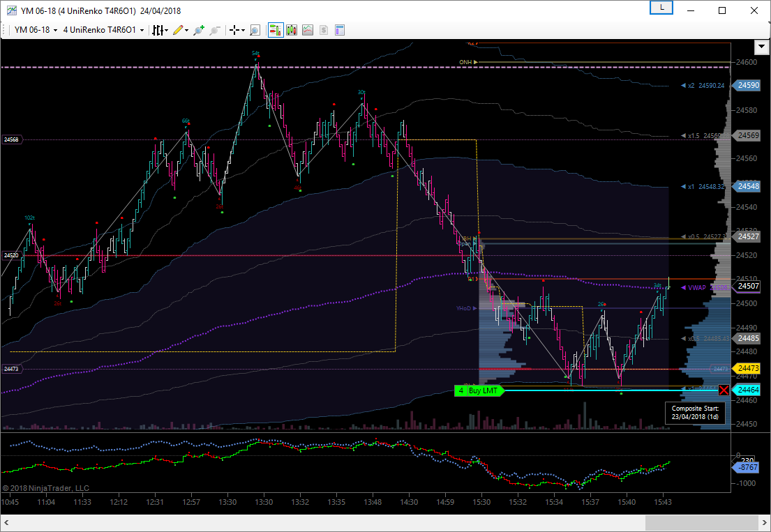Click the 24569 price marker

746,135
